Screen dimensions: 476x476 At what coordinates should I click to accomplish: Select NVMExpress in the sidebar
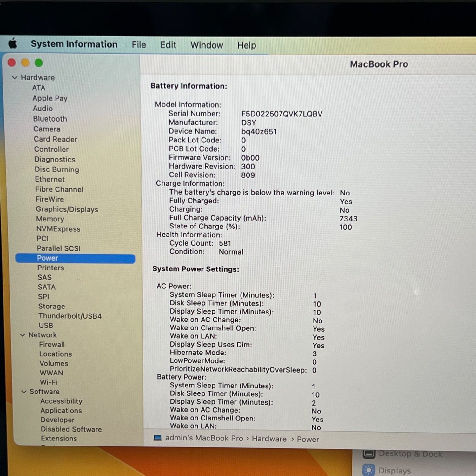58,229
